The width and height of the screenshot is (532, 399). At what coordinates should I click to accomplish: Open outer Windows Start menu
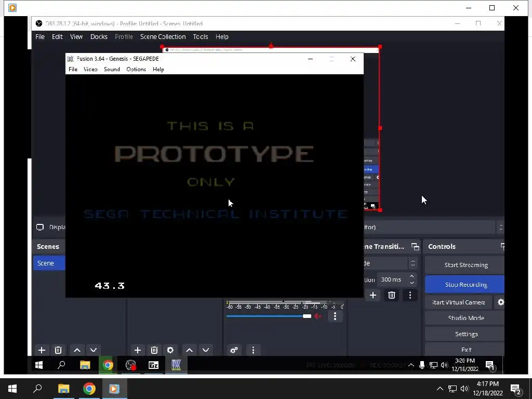point(12,389)
